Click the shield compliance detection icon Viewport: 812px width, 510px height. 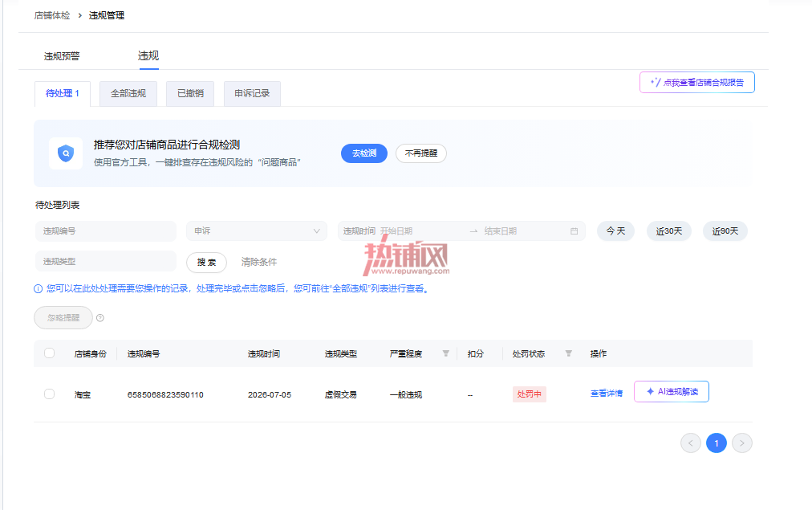click(66, 153)
